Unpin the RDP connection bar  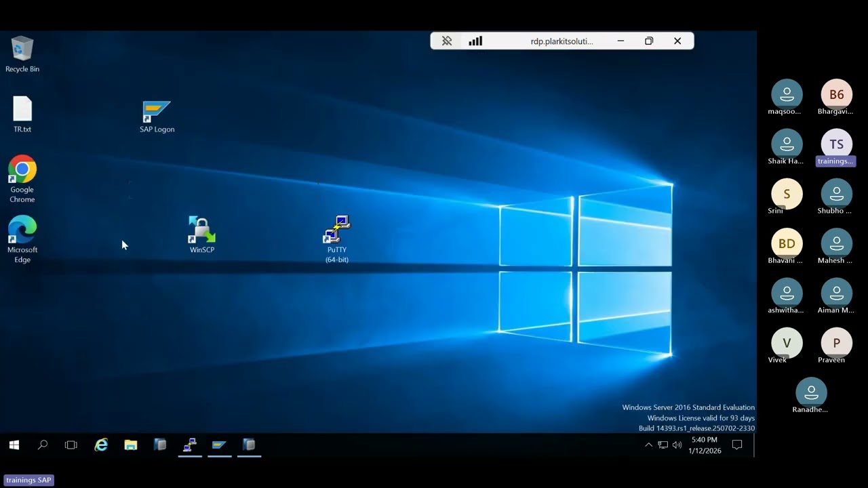click(447, 41)
